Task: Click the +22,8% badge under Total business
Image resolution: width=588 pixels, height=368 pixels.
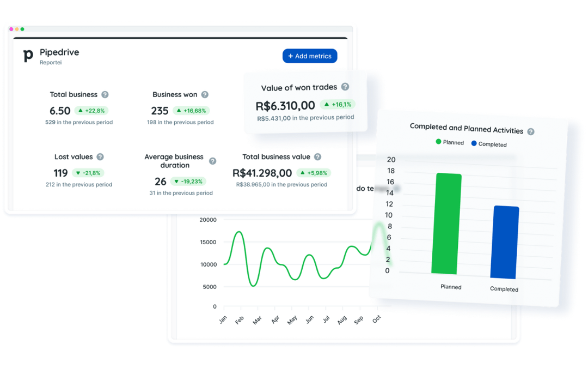Action: coord(91,111)
